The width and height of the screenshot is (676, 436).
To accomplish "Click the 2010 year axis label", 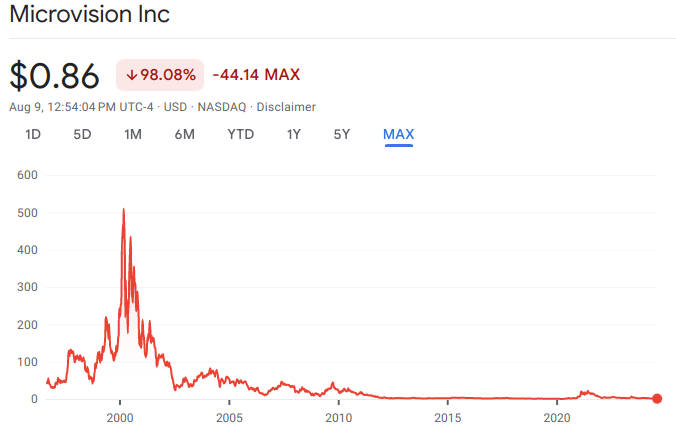I will pyautogui.click(x=339, y=416).
